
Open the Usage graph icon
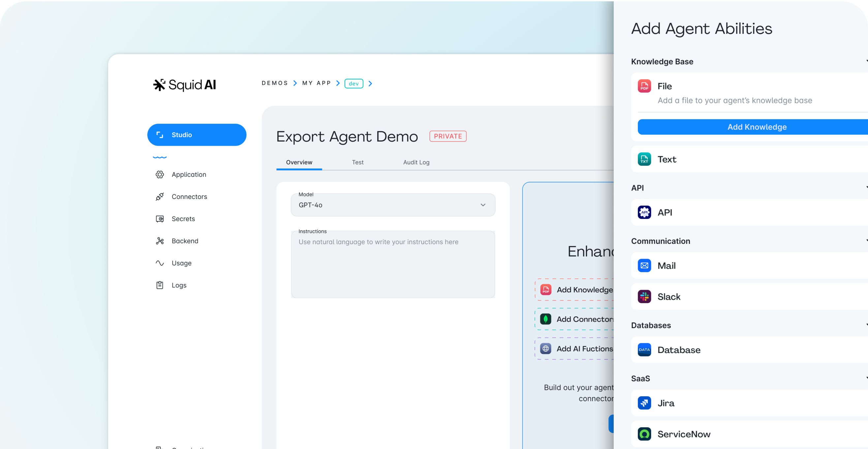(x=160, y=263)
